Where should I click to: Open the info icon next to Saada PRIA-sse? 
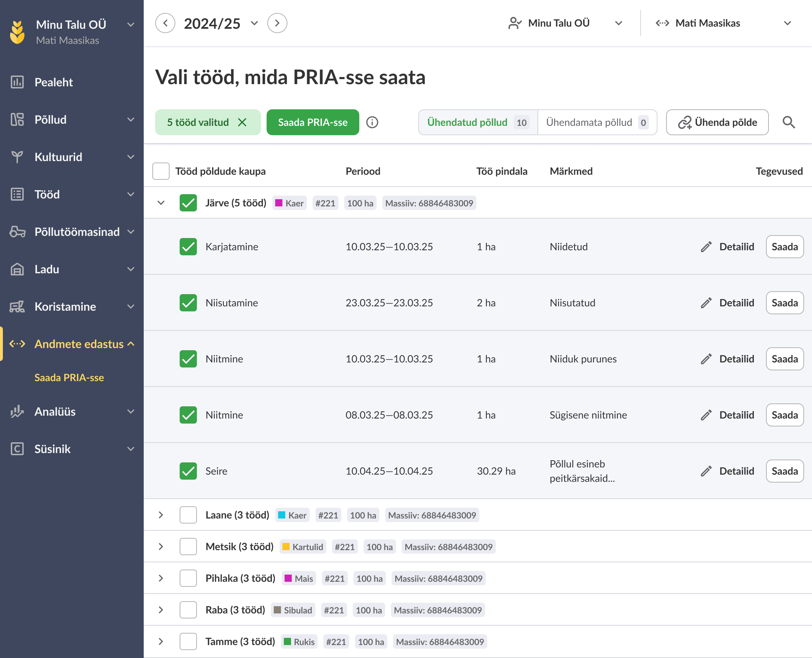click(x=372, y=122)
